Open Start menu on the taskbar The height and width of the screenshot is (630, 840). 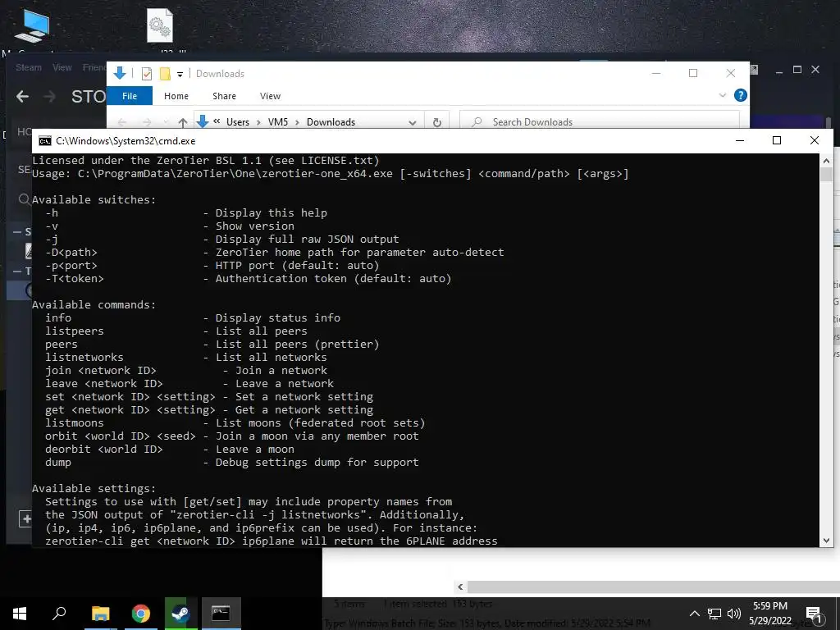pos(20,613)
